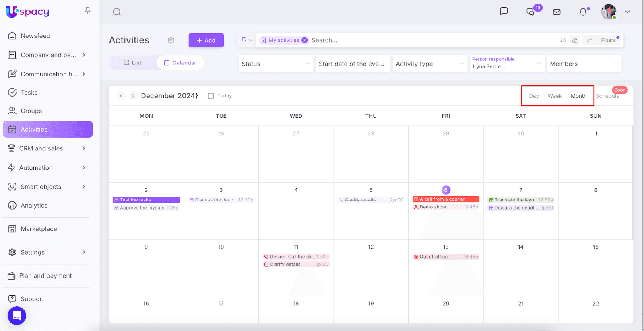Pin the sidebar with pushpin icon

87,11
